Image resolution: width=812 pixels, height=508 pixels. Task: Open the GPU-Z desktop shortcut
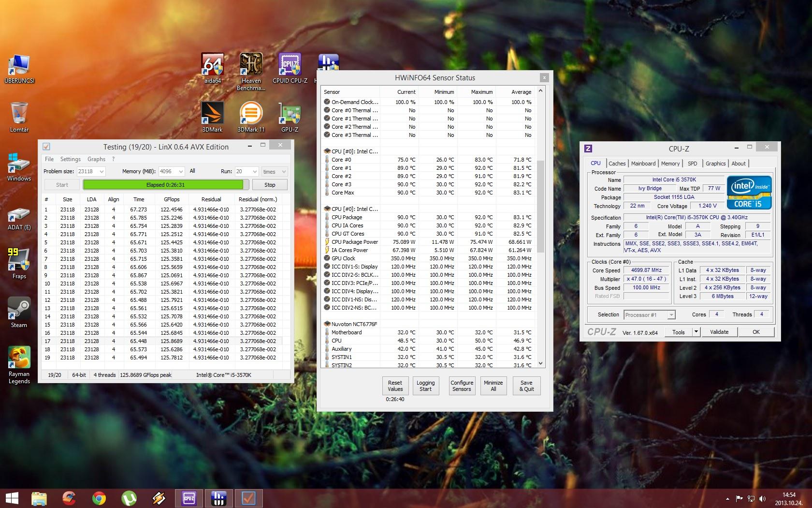[290, 117]
